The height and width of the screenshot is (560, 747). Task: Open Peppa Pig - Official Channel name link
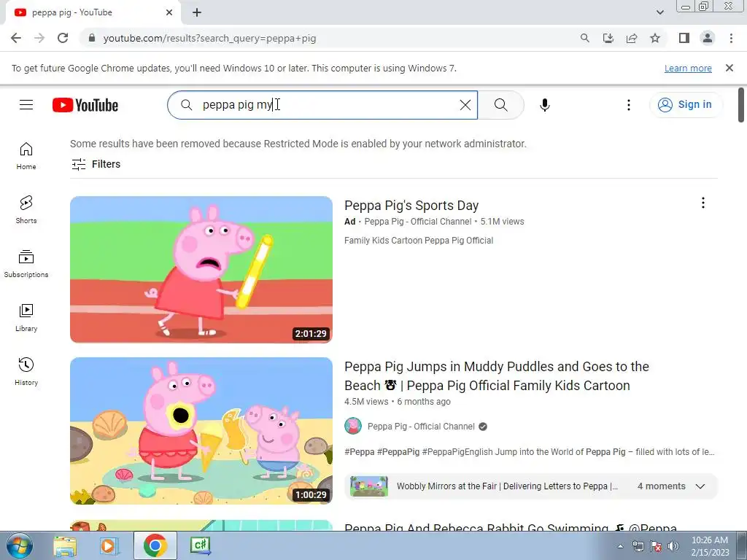click(x=421, y=426)
